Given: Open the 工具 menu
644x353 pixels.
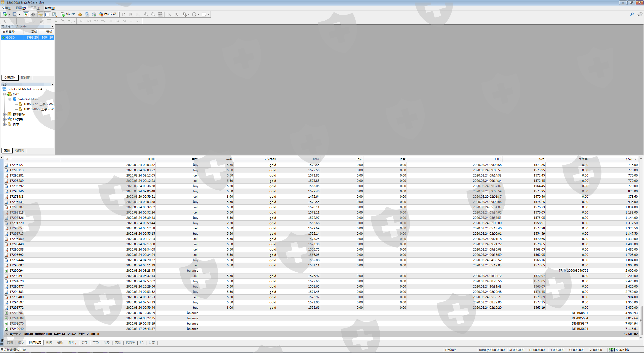Looking at the screenshot, I should 35,8.
